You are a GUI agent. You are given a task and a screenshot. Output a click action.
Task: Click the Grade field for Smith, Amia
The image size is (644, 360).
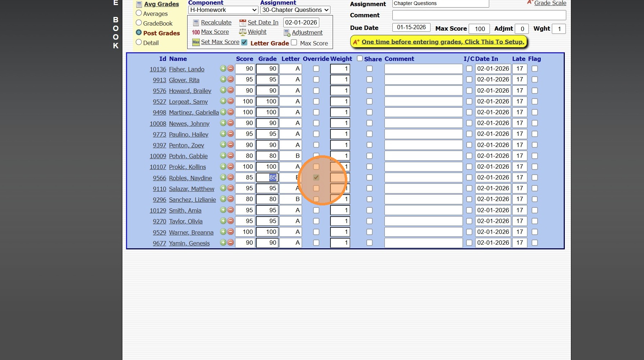tap(267, 210)
